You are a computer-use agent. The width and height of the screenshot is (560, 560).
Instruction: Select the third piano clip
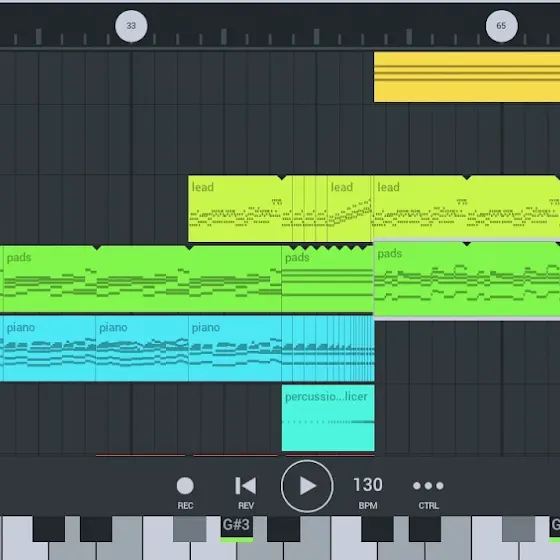click(235, 349)
